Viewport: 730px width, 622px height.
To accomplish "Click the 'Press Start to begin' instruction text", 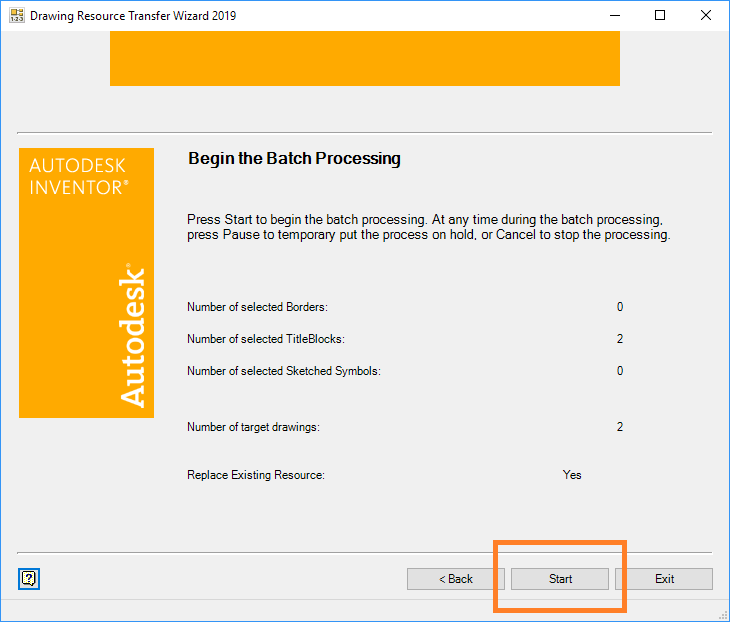I will coord(429,227).
